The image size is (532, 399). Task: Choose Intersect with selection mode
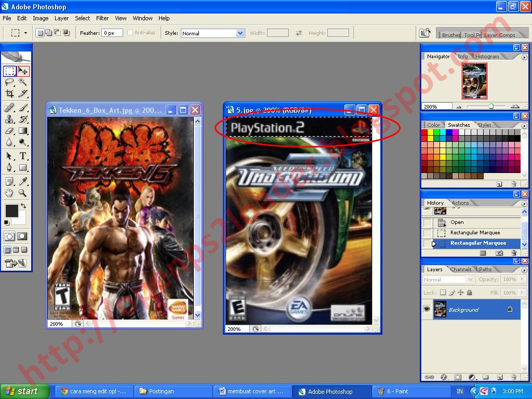coord(66,33)
